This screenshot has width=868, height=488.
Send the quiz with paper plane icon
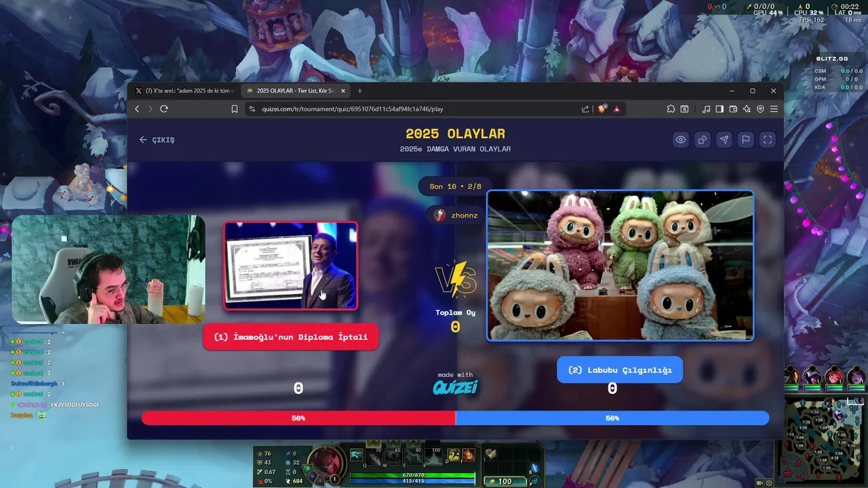(x=724, y=140)
